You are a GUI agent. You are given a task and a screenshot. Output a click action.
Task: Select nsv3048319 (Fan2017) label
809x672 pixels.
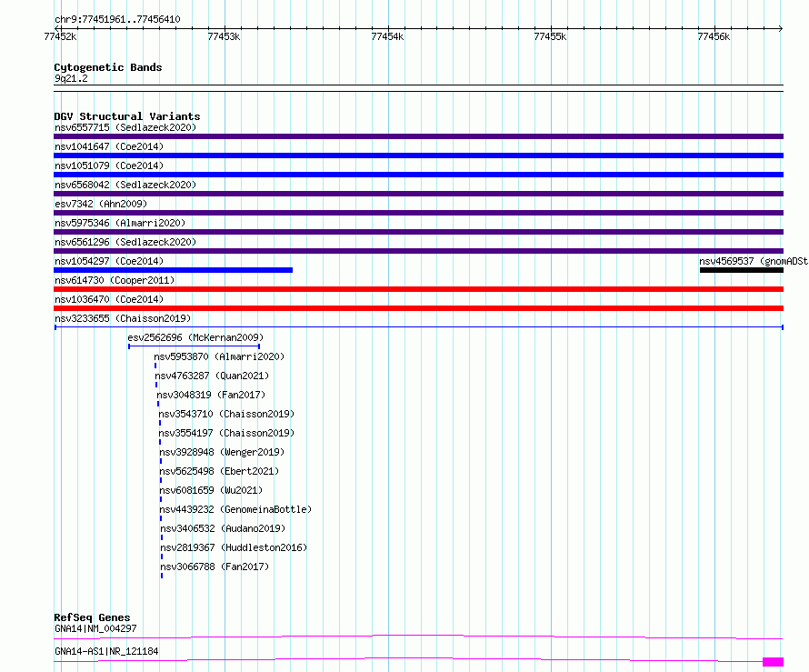(211, 395)
